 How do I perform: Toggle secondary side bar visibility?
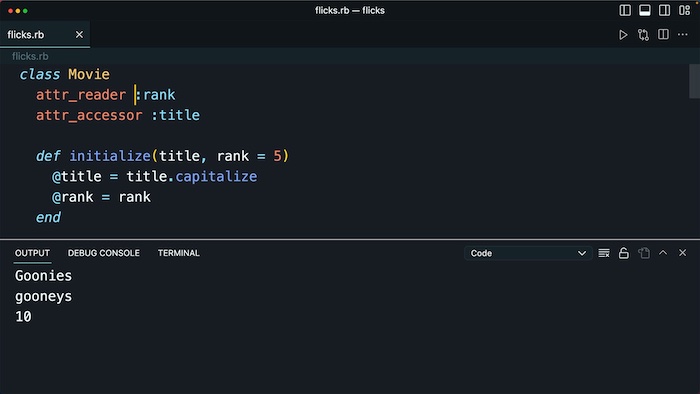coord(664,10)
